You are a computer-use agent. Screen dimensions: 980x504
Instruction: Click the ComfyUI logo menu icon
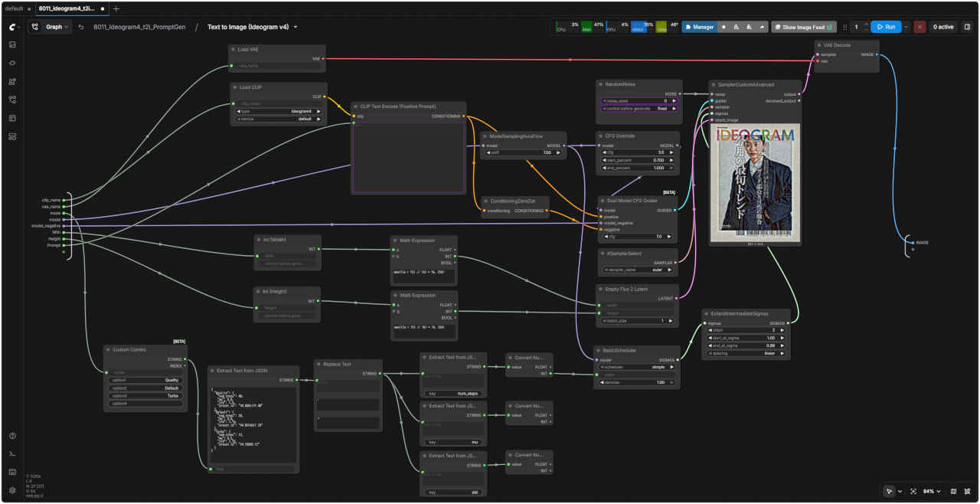(x=12, y=27)
